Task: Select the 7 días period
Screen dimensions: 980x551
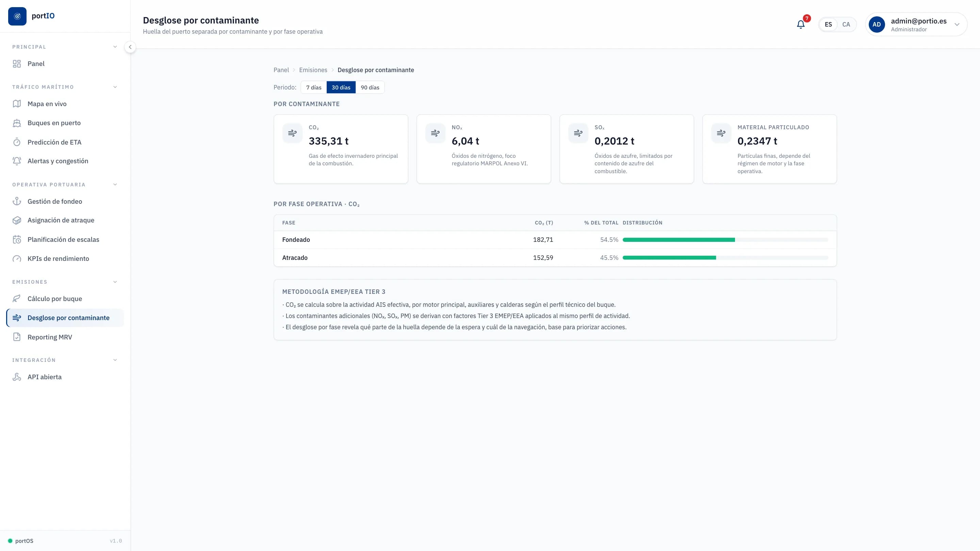Action: (314, 87)
